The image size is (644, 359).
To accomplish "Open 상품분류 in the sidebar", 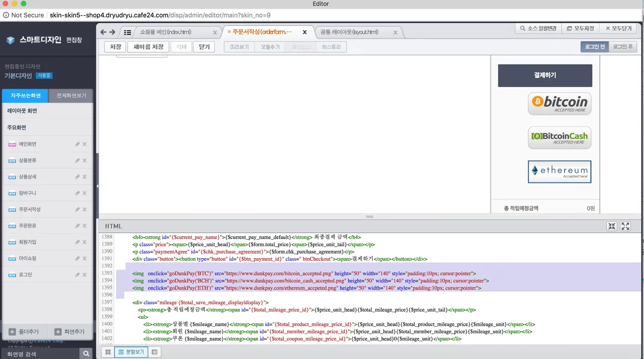I will tap(27, 160).
